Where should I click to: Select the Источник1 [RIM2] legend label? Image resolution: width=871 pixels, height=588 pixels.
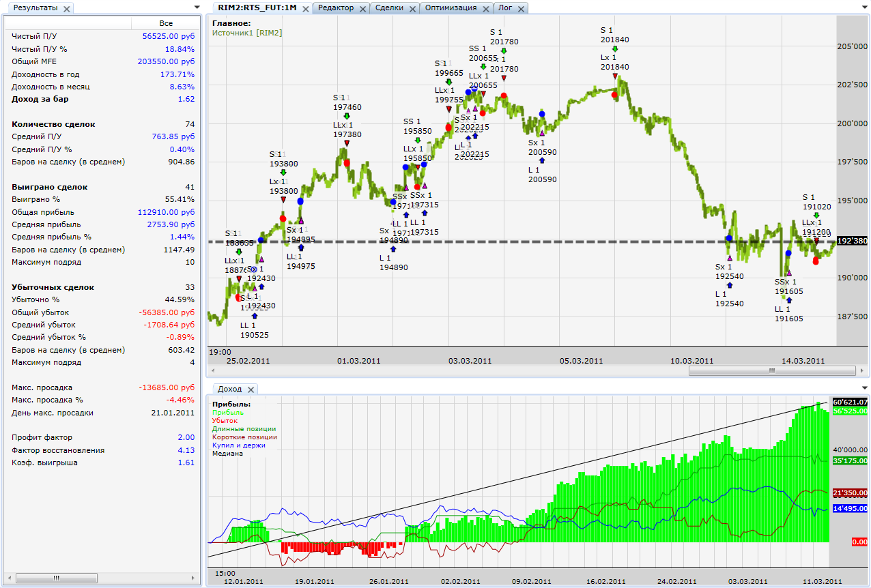[247, 32]
